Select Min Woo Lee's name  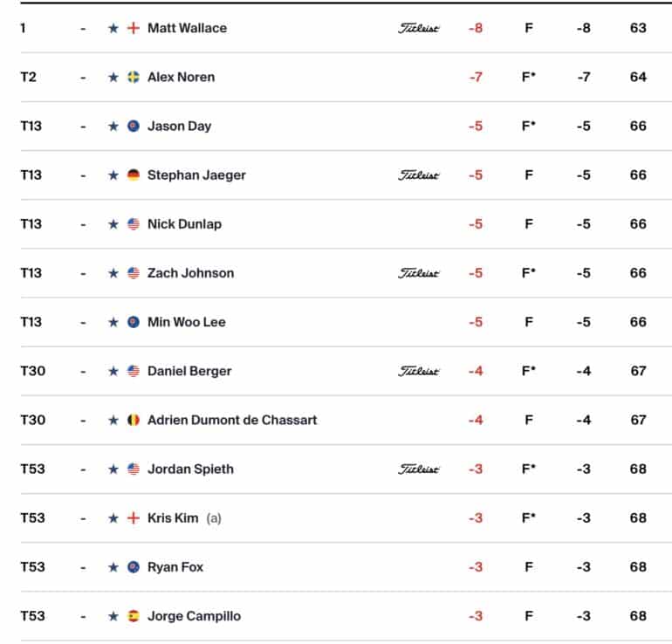[x=187, y=322]
